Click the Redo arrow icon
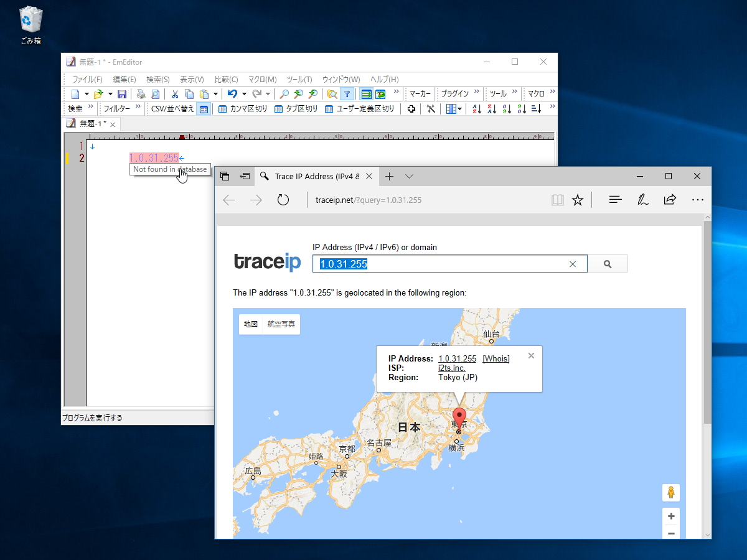The image size is (747, 560). tap(256, 94)
